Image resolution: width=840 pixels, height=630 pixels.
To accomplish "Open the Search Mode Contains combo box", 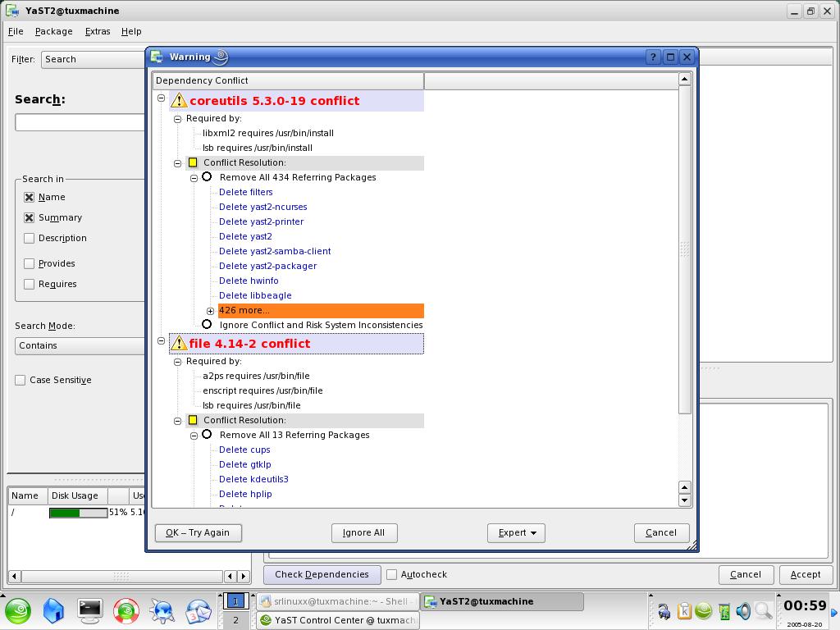I will [80, 345].
